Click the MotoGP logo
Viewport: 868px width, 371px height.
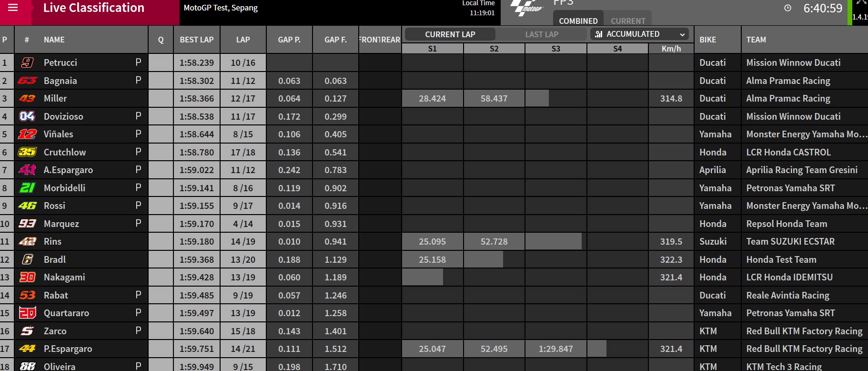526,8
